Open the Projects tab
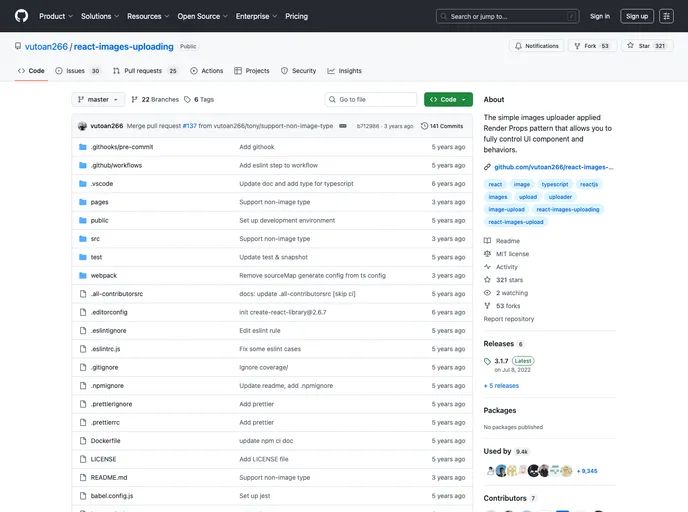The height and width of the screenshot is (512, 688). click(x=252, y=71)
